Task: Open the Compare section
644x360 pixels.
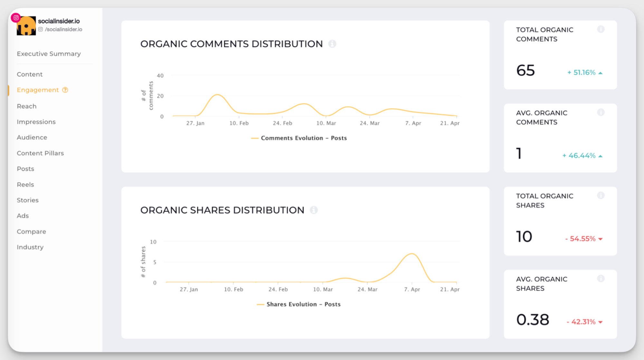Action: click(31, 231)
